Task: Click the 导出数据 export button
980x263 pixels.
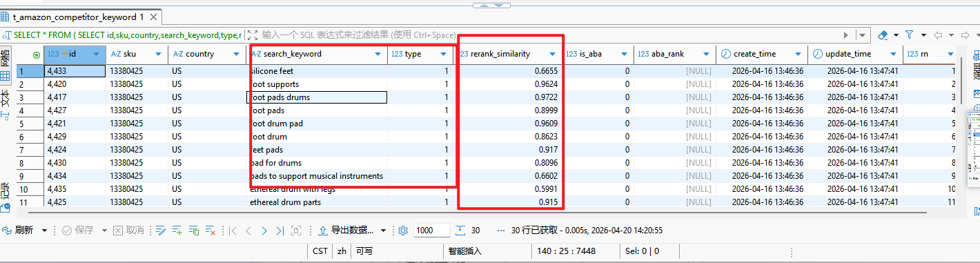Action: tap(345, 231)
